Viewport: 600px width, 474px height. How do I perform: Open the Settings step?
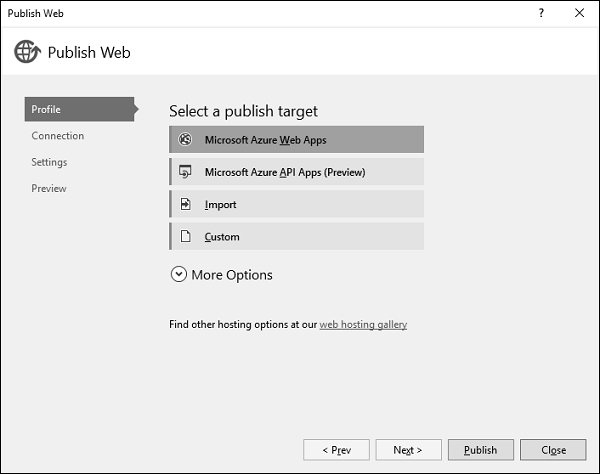click(49, 162)
